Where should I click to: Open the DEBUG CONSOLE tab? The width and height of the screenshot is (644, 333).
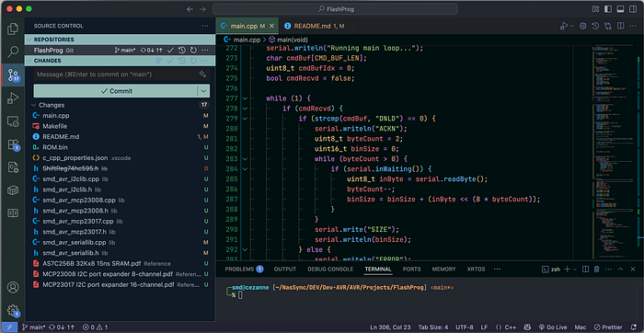tap(330, 270)
